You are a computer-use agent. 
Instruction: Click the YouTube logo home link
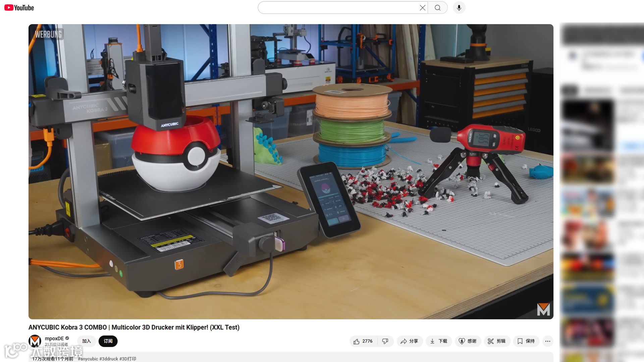(x=19, y=8)
